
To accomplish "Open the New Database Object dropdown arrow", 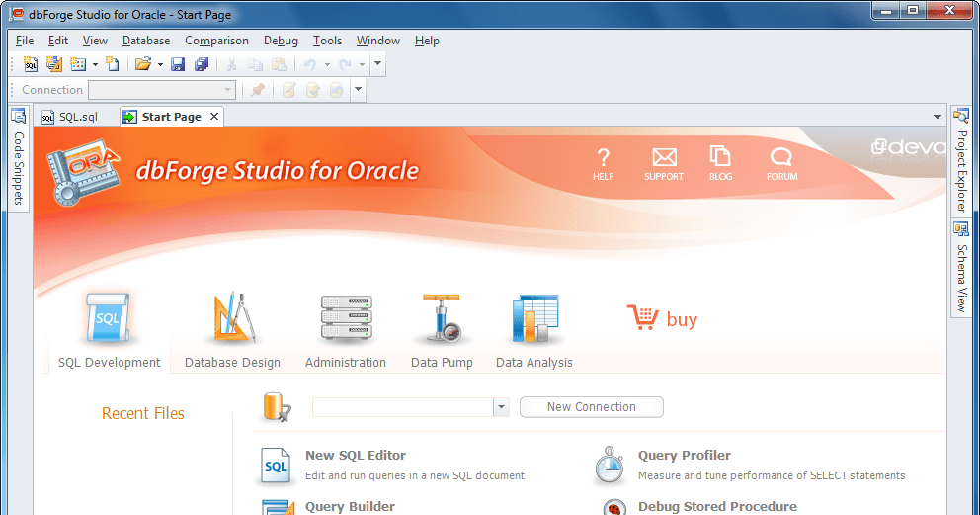I will coord(95,64).
